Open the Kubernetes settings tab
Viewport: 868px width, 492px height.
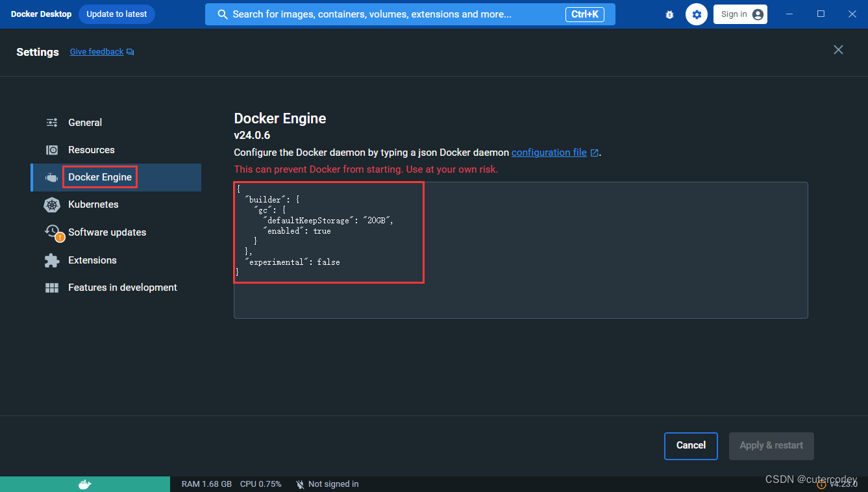pos(116,204)
